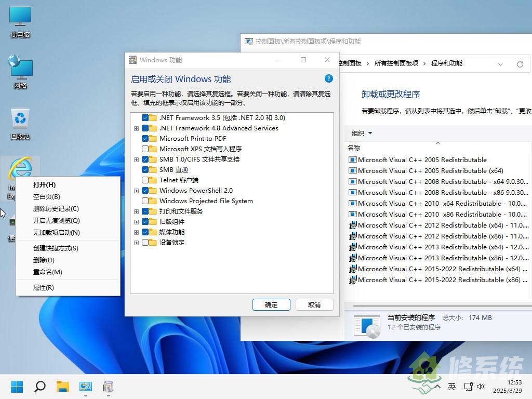Click 确定 button in Windows 功能
The width and height of the screenshot is (532, 399).
[271, 304]
